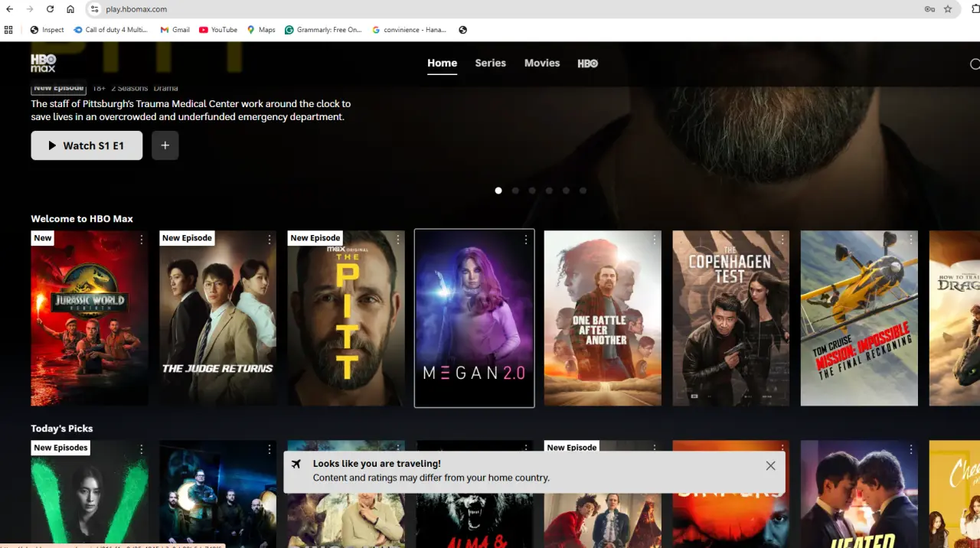Select the first hero carousel dot

(x=498, y=191)
